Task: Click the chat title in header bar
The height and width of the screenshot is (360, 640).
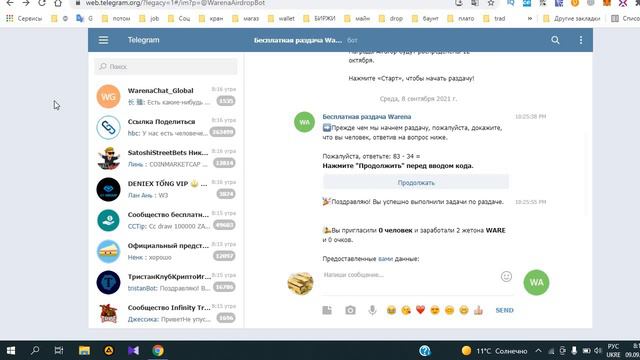Action: 298,40
